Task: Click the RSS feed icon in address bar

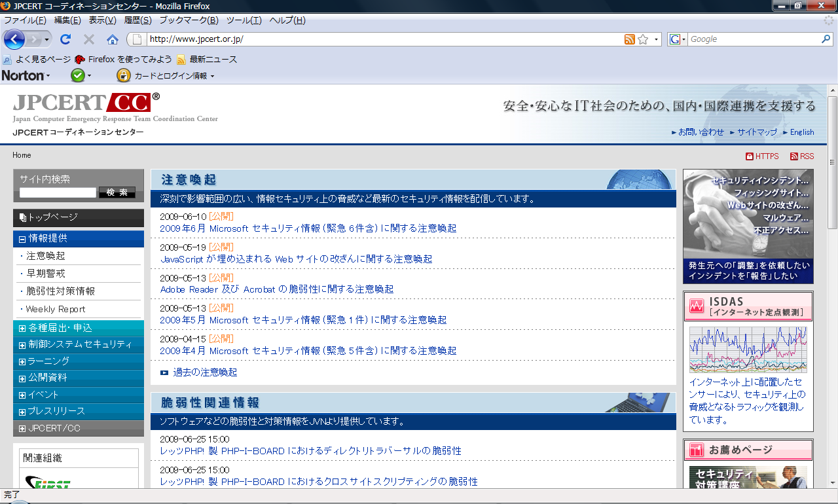Action: point(630,39)
